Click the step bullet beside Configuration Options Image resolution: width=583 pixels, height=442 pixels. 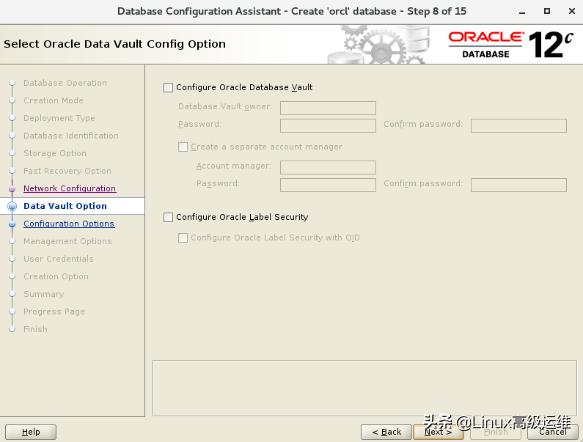[12, 224]
